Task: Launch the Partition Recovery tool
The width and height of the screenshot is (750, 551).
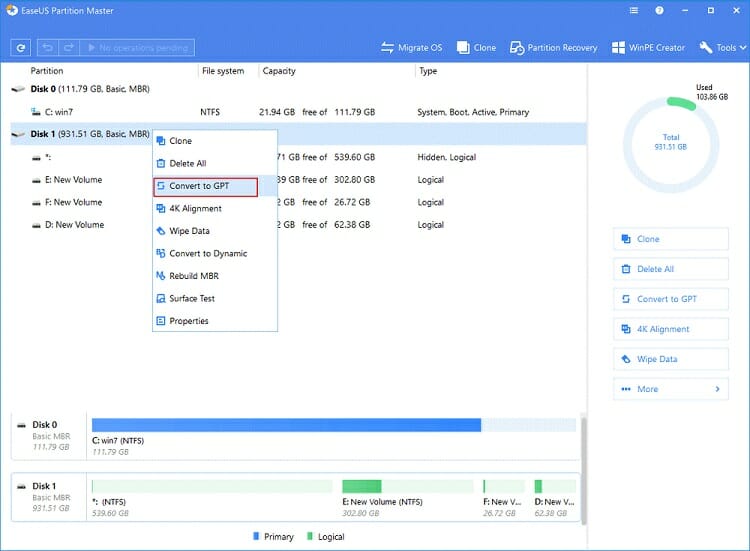Action: [553, 47]
